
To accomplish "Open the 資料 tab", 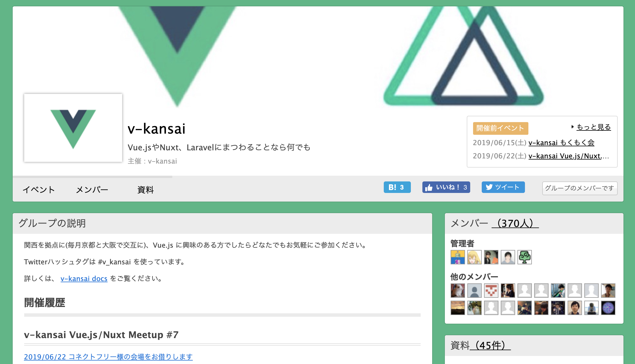I will (145, 189).
